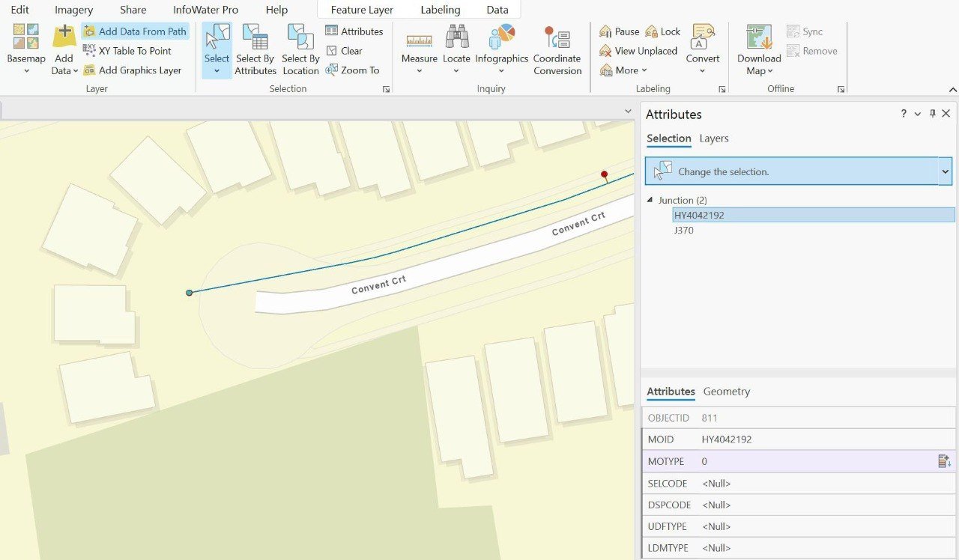Open the Imagery ribbon tab
The image size is (959, 560).
[x=73, y=10]
